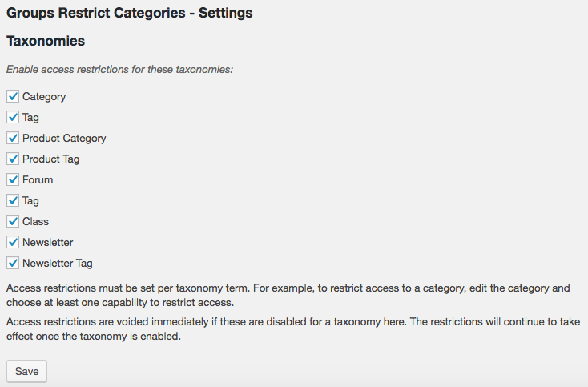Click the Newsletter label text
588x387 pixels.
pyautogui.click(x=47, y=242)
